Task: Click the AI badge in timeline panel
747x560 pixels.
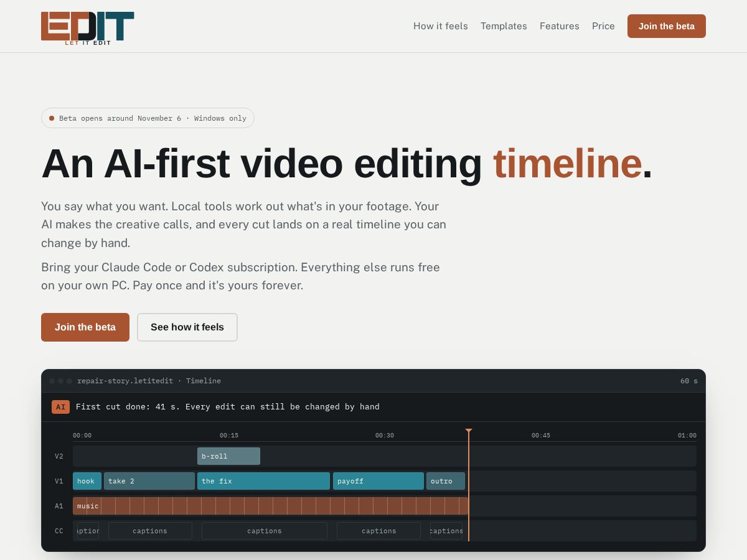Action: tap(60, 407)
